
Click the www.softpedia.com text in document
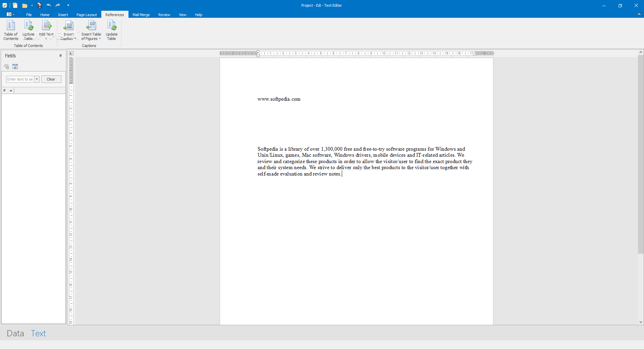click(x=279, y=99)
